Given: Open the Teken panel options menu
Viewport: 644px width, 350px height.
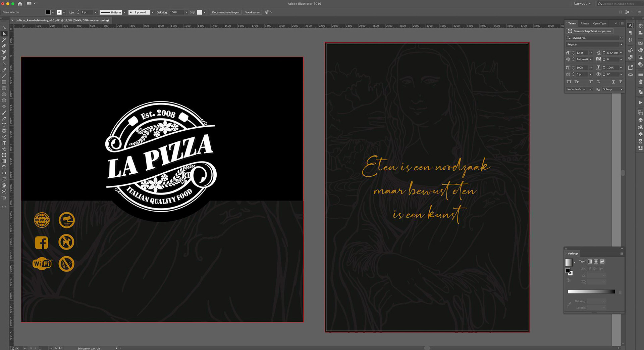Looking at the screenshot, I should coord(622,24).
